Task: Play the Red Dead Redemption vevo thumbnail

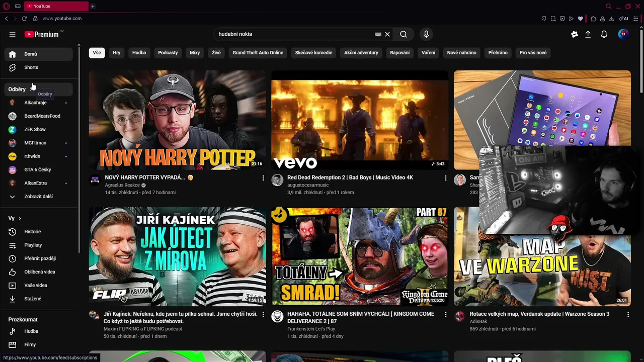Action: pos(360,120)
